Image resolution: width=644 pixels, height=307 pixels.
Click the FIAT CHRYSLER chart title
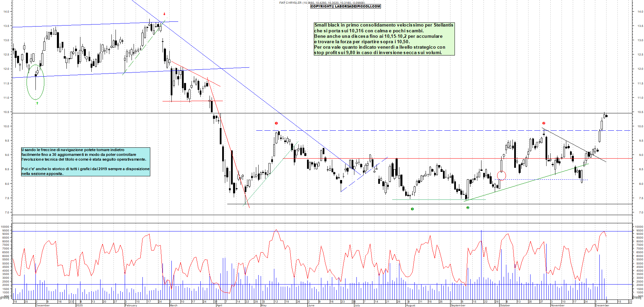click(x=290, y=3)
